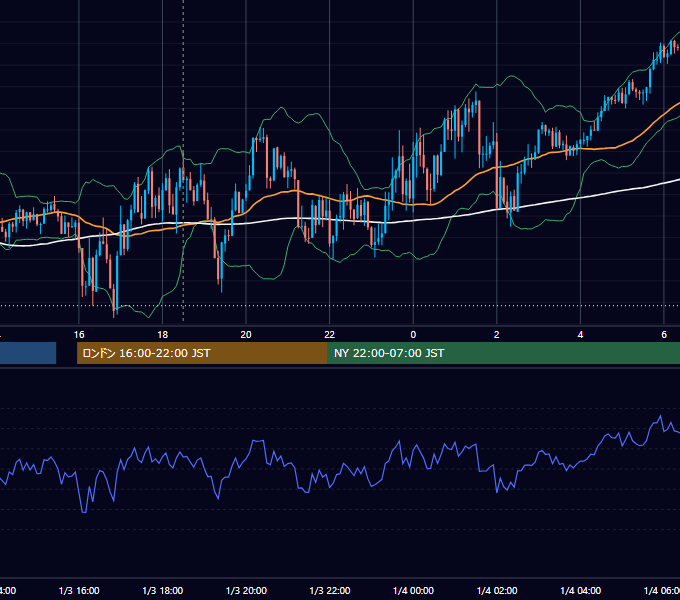
Task: Click the 6 hour label on price chart axis
Action: (664, 334)
